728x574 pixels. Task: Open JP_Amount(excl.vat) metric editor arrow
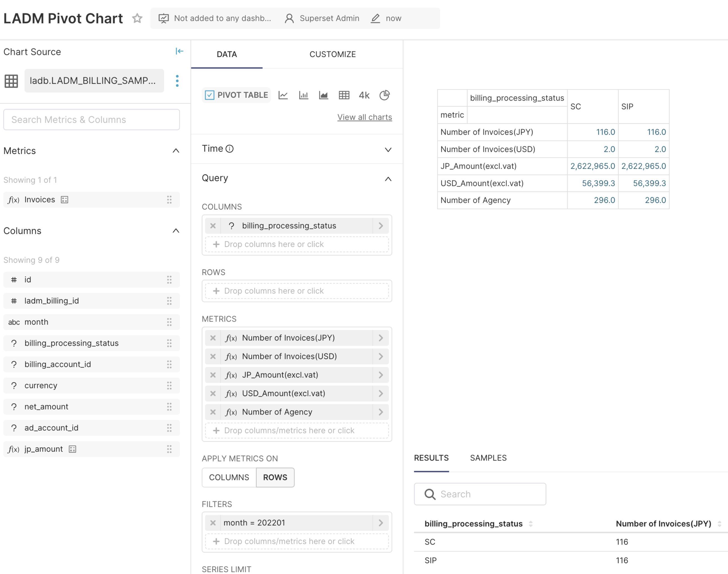click(x=381, y=375)
